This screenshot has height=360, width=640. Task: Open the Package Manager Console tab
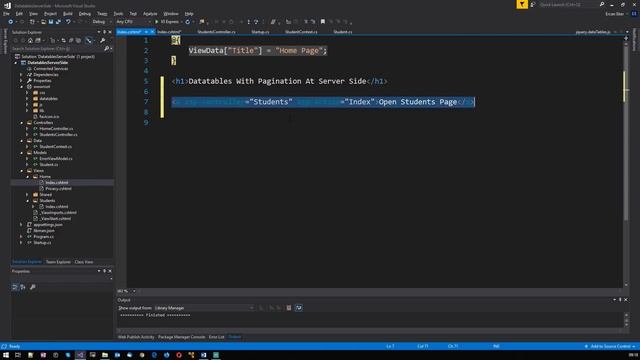tap(182, 337)
